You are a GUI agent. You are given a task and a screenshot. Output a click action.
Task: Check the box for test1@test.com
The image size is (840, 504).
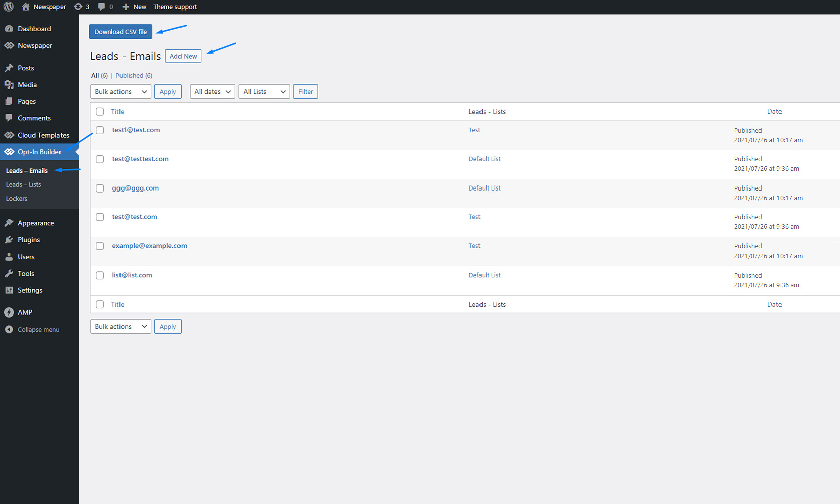tap(100, 130)
